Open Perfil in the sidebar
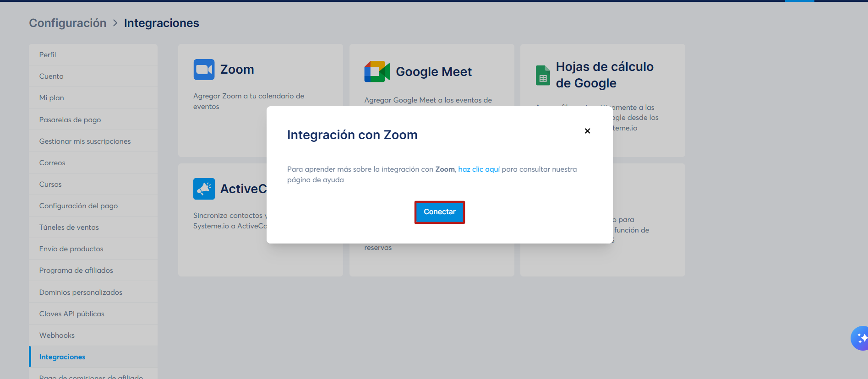The height and width of the screenshot is (379, 868). tap(93, 55)
